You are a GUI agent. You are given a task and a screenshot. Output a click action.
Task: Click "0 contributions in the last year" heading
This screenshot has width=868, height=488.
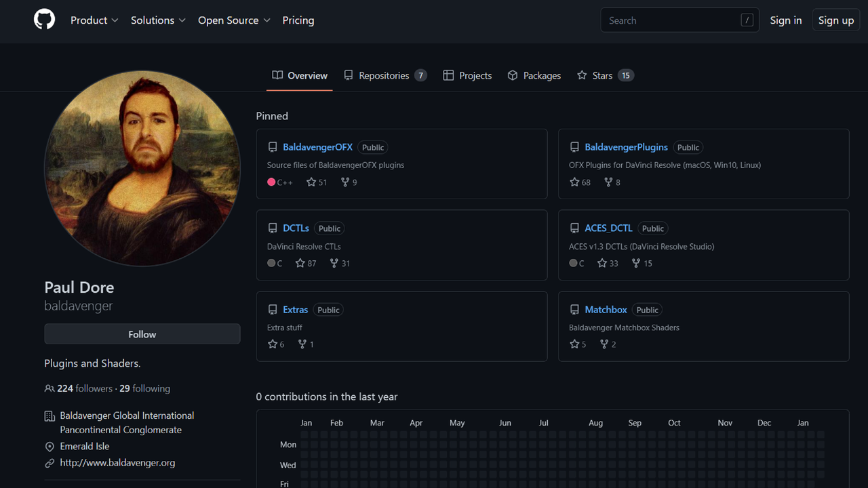pyautogui.click(x=327, y=396)
